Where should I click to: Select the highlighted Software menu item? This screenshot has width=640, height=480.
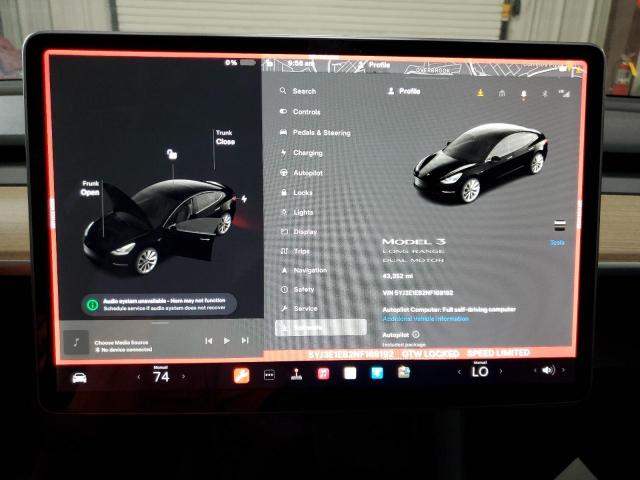coord(321,327)
